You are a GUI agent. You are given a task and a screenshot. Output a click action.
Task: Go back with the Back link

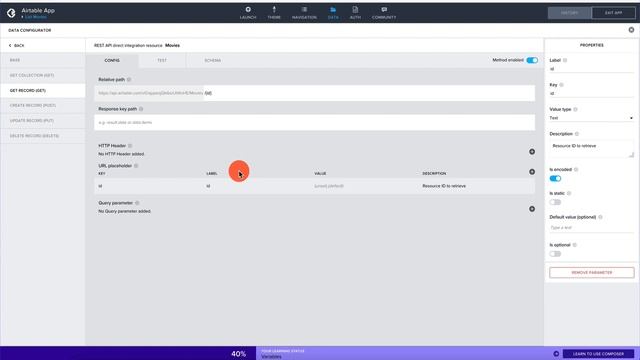click(17, 45)
